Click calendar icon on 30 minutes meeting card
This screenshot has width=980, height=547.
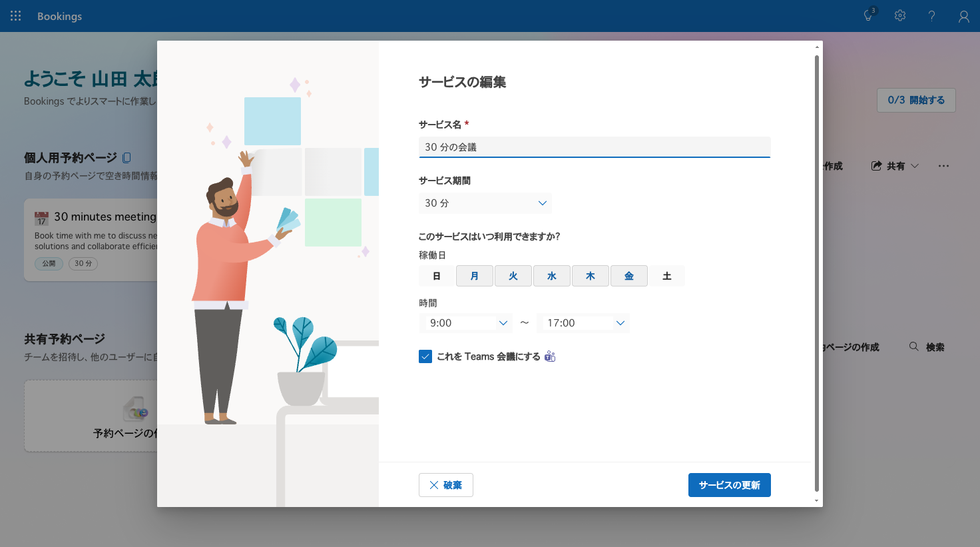(x=42, y=218)
